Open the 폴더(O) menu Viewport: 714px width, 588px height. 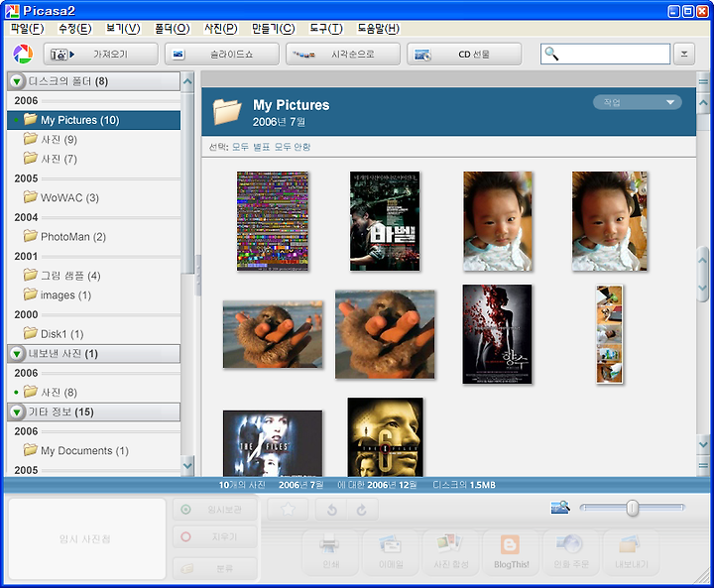pyautogui.click(x=173, y=29)
